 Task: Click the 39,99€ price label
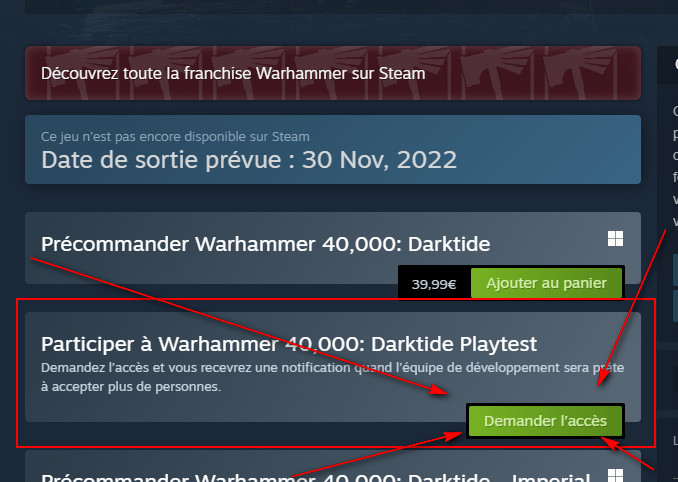(434, 284)
